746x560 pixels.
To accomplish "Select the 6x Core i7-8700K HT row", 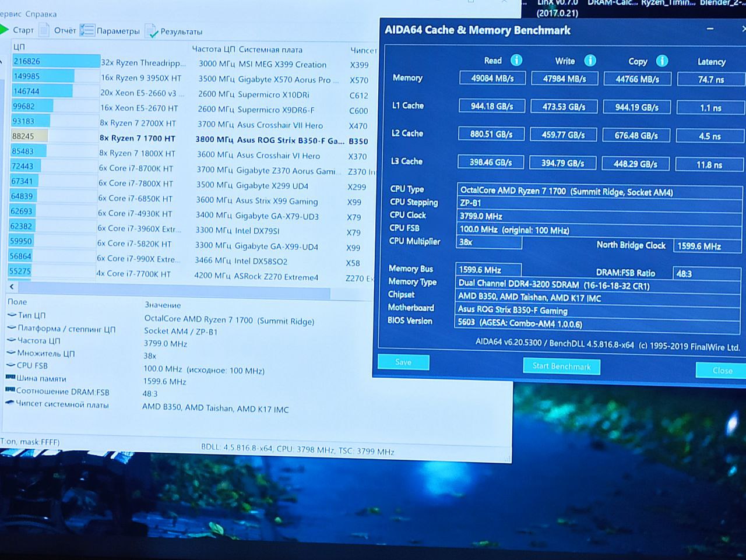I will click(192, 169).
